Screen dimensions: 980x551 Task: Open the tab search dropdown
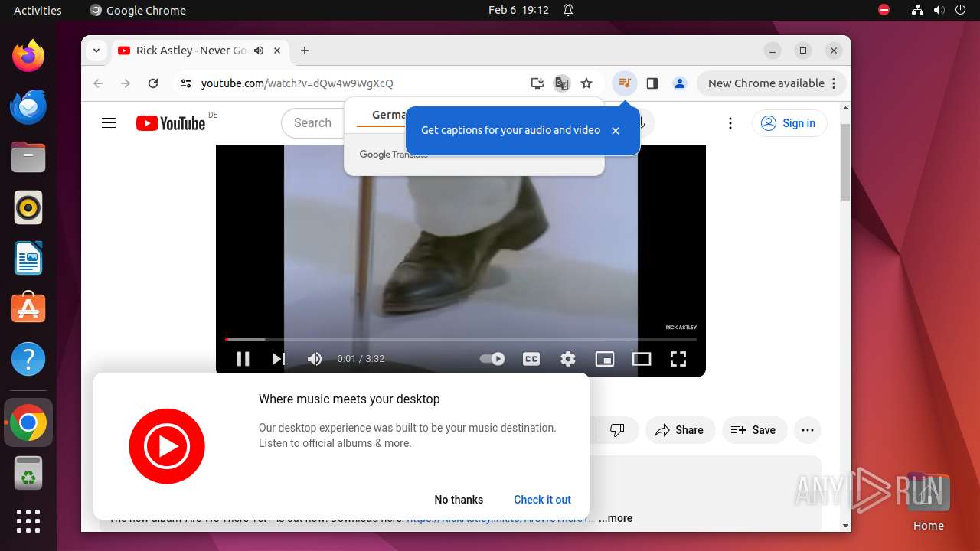click(x=96, y=51)
